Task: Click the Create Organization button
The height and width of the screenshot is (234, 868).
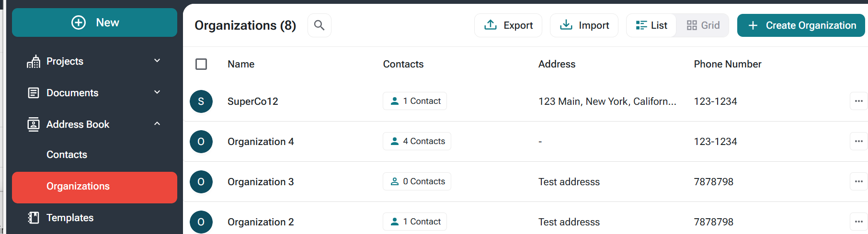Action: click(x=801, y=25)
